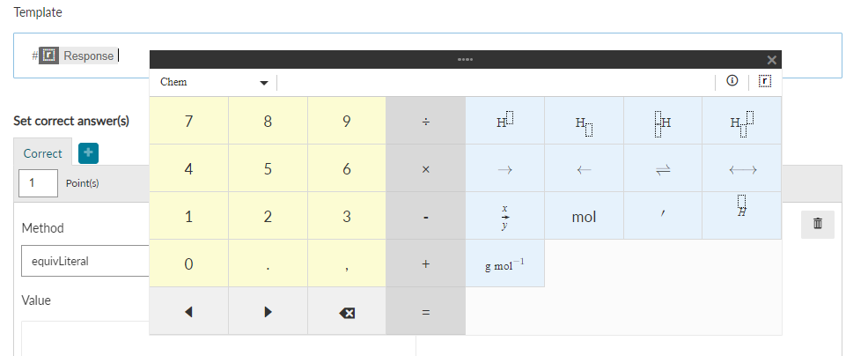The height and width of the screenshot is (356, 868).
Task: Click the decimal point key
Action: coord(268,264)
